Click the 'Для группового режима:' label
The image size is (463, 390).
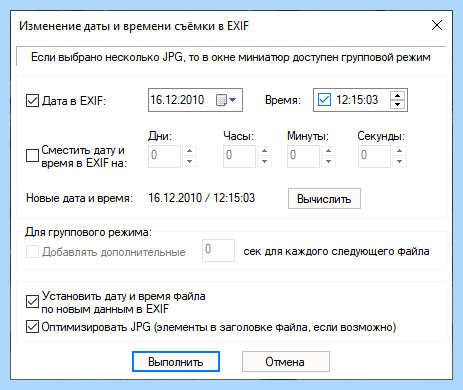click(88, 232)
